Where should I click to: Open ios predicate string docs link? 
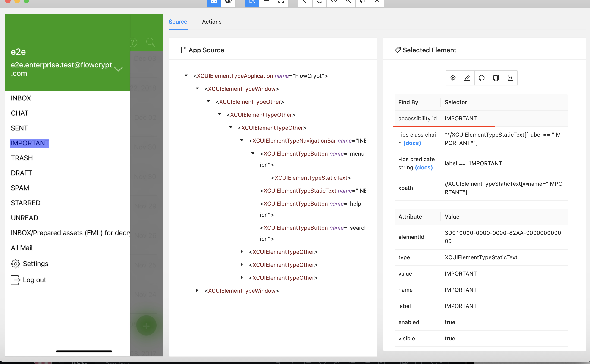pos(424,168)
